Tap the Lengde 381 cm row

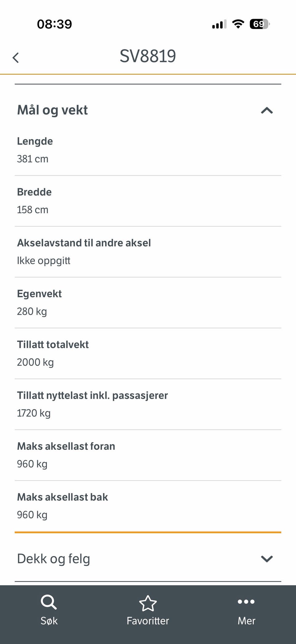148,150
